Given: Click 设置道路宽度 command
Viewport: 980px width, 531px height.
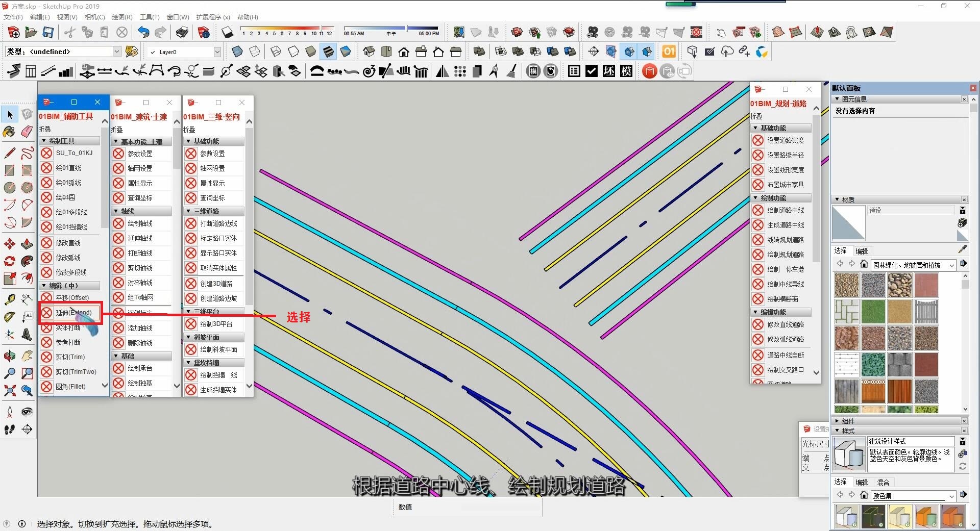Looking at the screenshot, I should [782, 140].
